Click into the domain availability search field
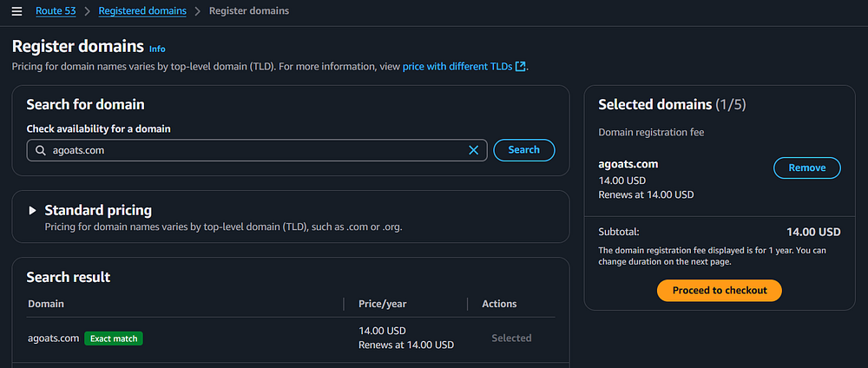 pos(252,150)
